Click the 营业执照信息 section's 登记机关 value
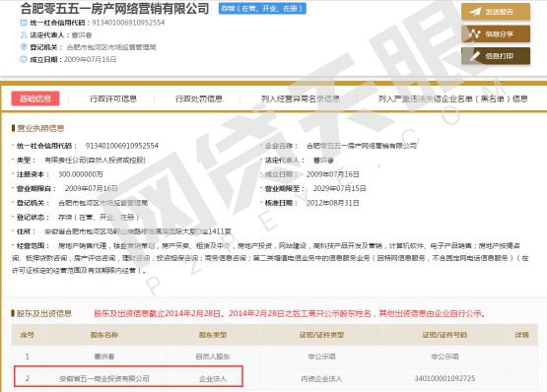This screenshot has width=547, height=392. point(103,203)
